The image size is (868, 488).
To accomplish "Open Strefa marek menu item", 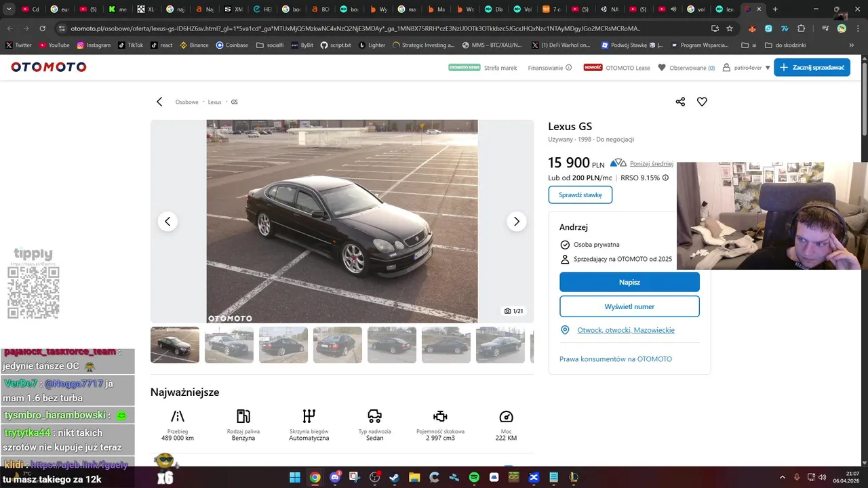I will tap(500, 68).
